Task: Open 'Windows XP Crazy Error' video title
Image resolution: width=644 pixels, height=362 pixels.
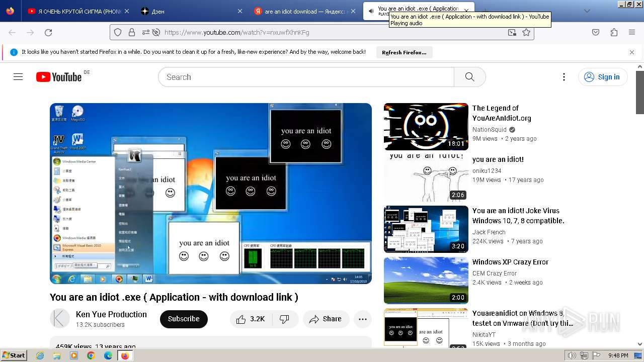Action: click(x=510, y=262)
